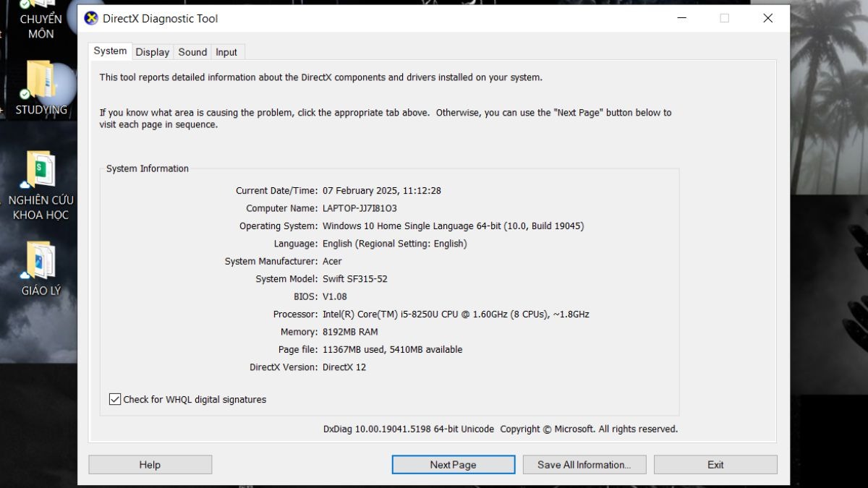The height and width of the screenshot is (488, 868).
Task: Click the DxDiag 10.00.19041.5198 copyright line
Action: pyautogui.click(x=501, y=429)
